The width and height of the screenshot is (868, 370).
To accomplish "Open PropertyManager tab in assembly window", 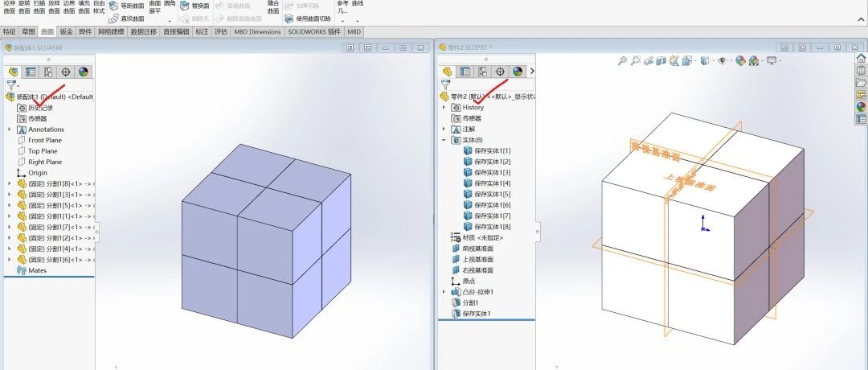I will pyautogui.click(x=31, y=72).
